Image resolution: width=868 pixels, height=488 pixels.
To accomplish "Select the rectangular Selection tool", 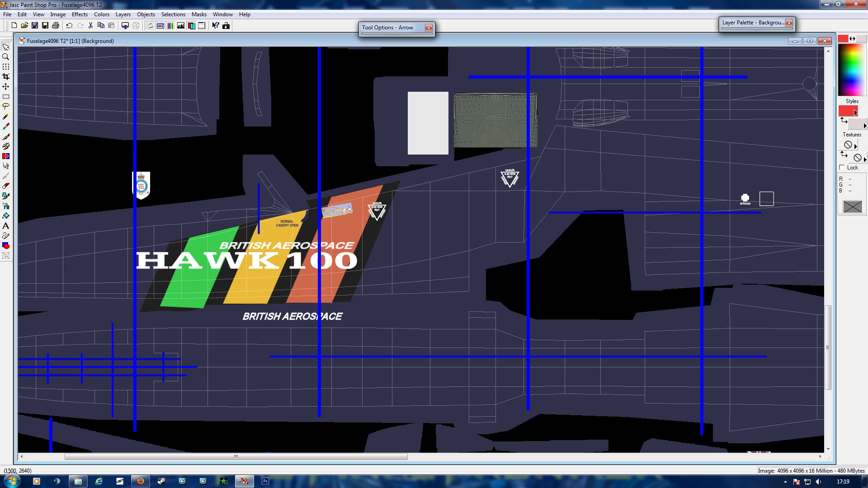I will (6, 97).
